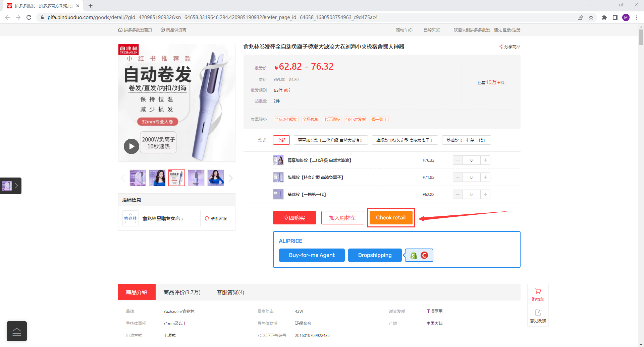The width and height of the screenshot is (644, 347).
Task: Click the Dropshipping button
Action: [x=375, y=255]
